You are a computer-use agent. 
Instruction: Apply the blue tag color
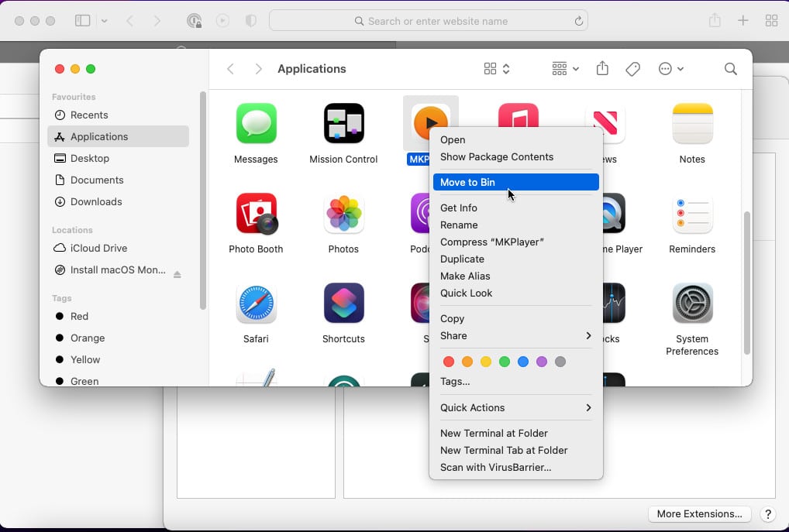pyautogui.click(x=523, y=362)
